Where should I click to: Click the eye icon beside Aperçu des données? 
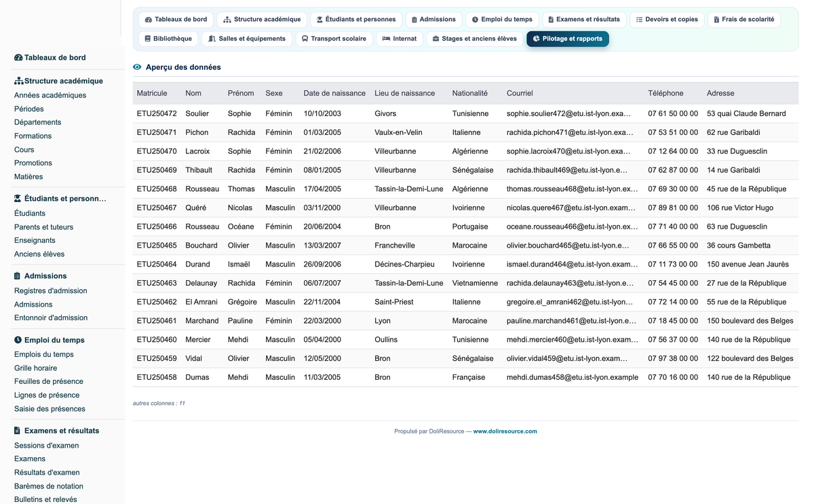click(137, 67)
